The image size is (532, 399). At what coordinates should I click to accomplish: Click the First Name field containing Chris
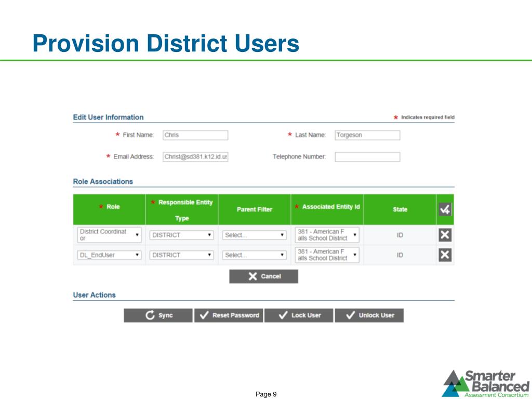(195, 135)
